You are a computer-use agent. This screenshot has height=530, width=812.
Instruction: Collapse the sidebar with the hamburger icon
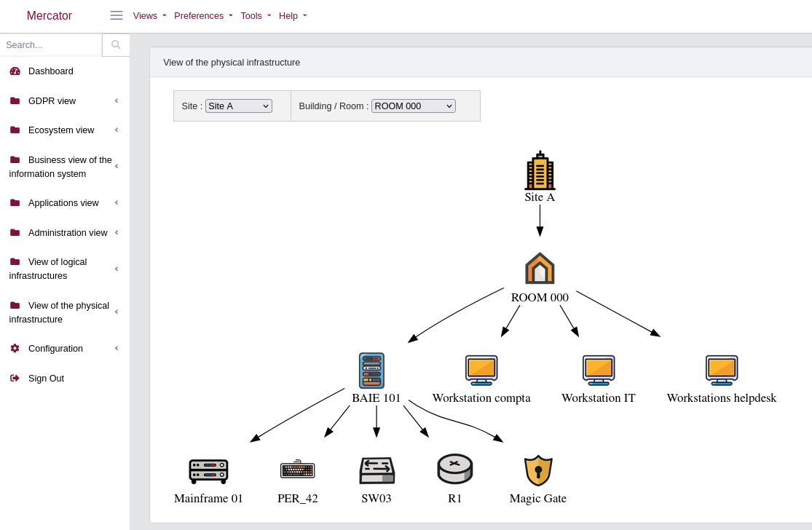click(x=116, y=15)
